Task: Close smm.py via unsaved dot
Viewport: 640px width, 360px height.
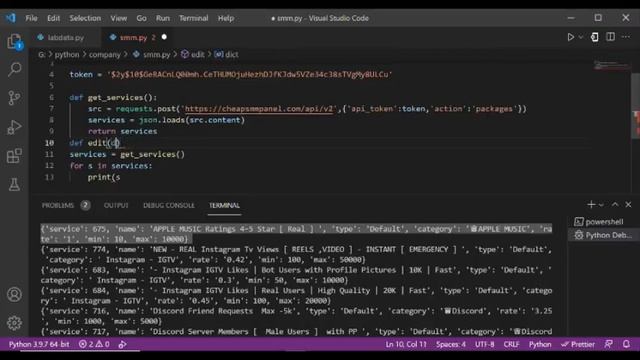Action: [164, 37]
